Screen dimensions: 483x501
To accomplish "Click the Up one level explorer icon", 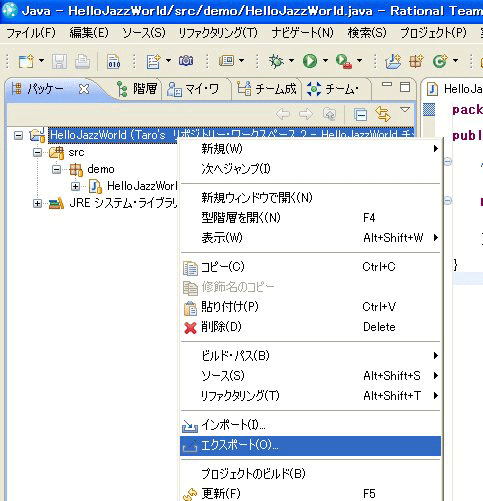I will click(x=329, y=114).
